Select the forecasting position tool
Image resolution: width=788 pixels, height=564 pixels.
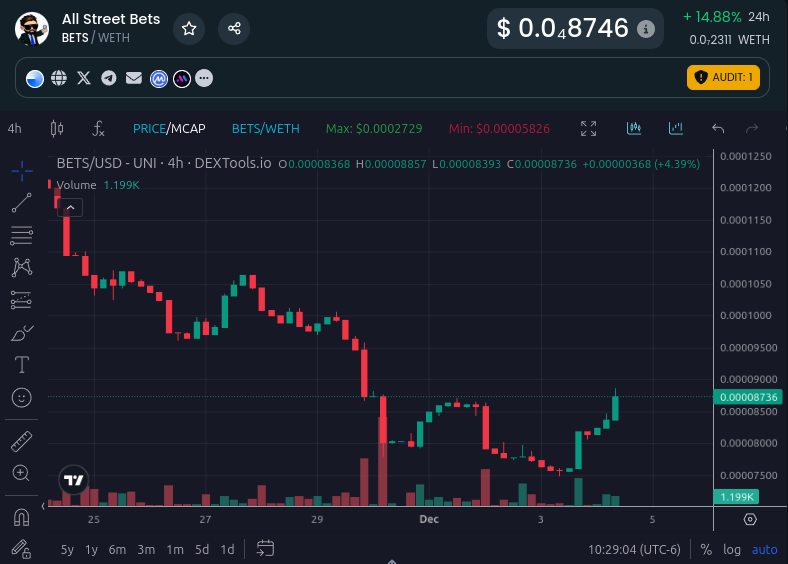(22, 300)
